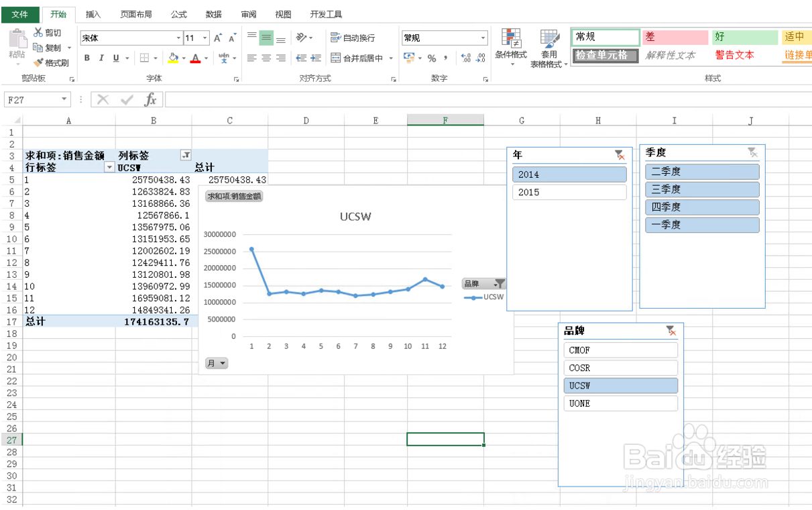Image resolution: width=812 pixels, height=510 pixels.
Task: Toggle italic formatting
Action: point(101,58)
